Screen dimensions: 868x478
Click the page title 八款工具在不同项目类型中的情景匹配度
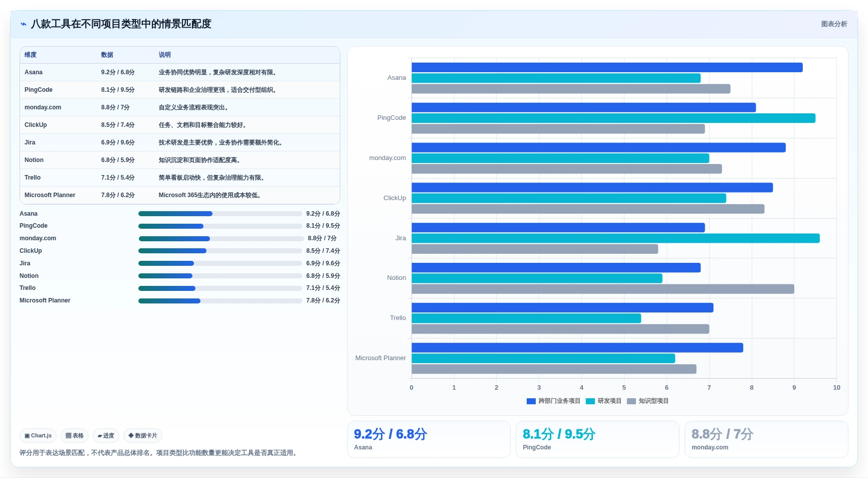click(x=121, y=24)
